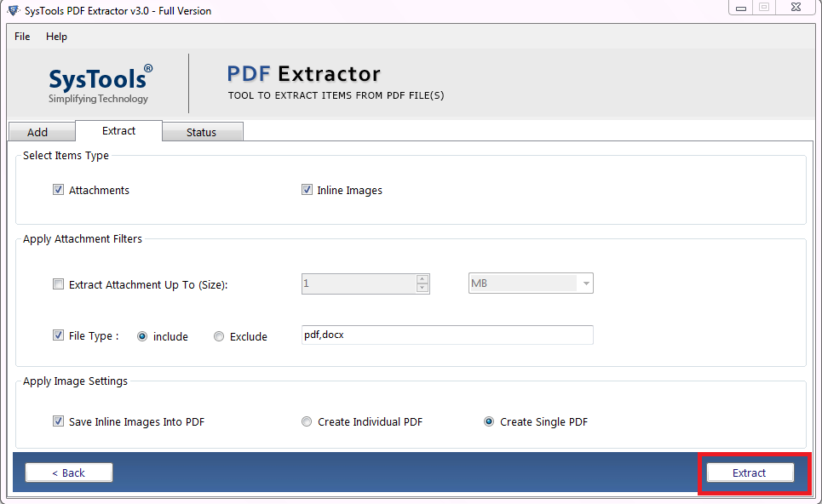Click the file type field containing pdf,docx
This screenshot has height=504, width=822.
[447, 335]
